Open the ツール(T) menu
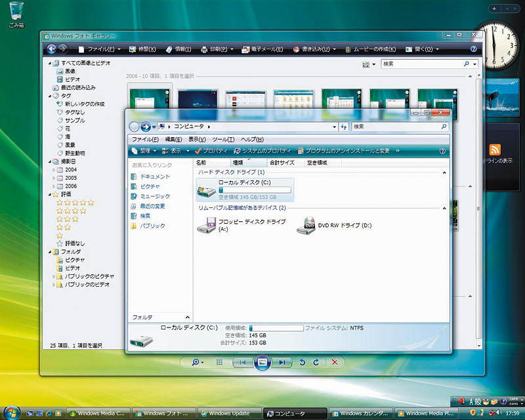Image resolution: width=525 pixels, height=420 pixels. pos(223,139)
